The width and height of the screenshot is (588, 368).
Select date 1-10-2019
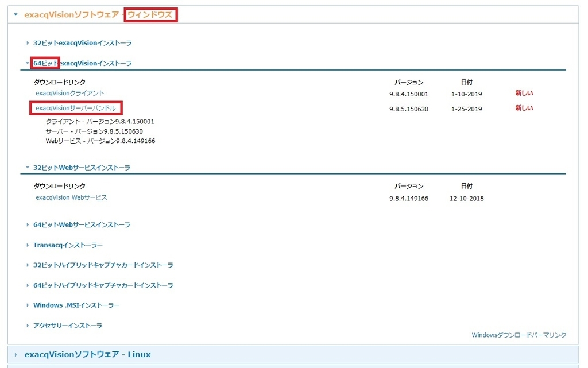[x=467, y=94]
